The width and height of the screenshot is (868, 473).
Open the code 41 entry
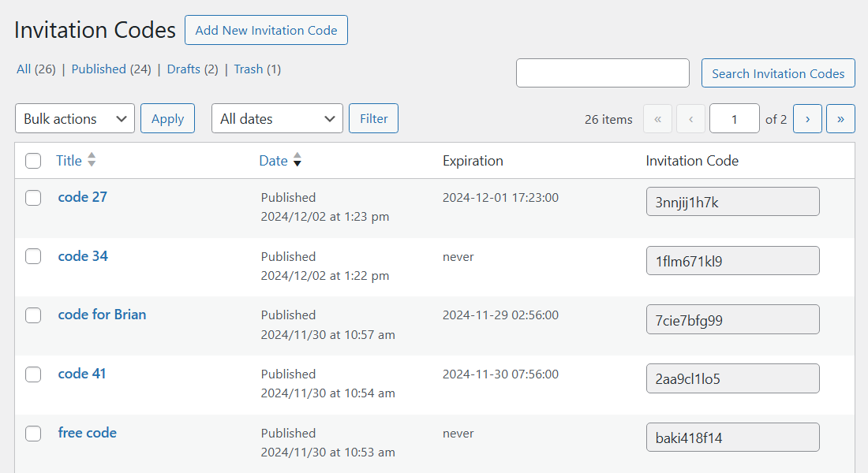(x=82, y=374)
